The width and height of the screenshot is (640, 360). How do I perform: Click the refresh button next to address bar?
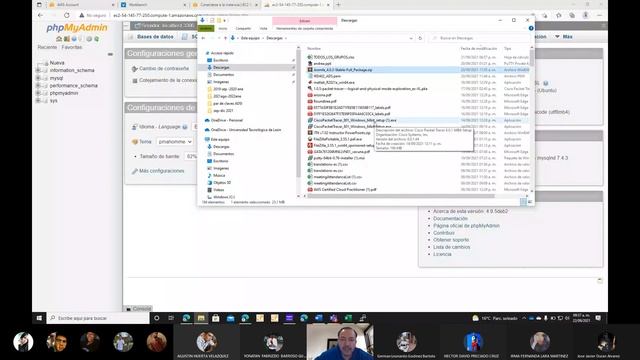(420, 38)
